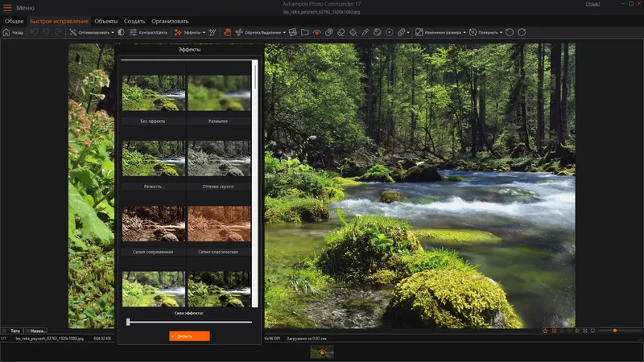This screenshot has height=362, width=644.
Task: Select the pencil draw tool
Action: point(365,32)
